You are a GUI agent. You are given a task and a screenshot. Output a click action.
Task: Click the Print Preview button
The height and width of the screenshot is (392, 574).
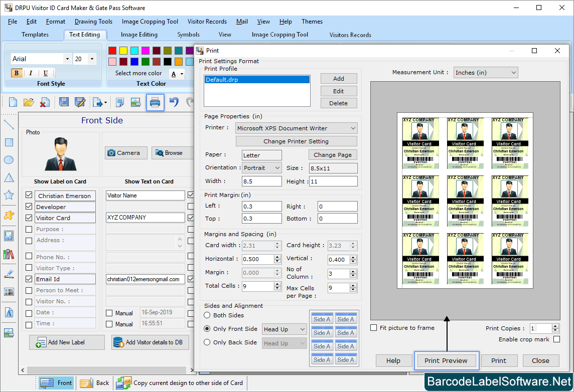coord(446,360)
